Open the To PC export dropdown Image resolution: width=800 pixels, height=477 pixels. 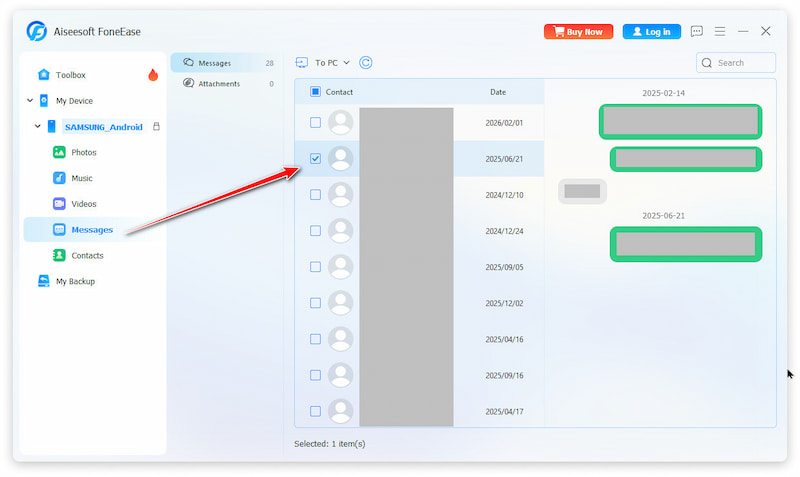324,63
